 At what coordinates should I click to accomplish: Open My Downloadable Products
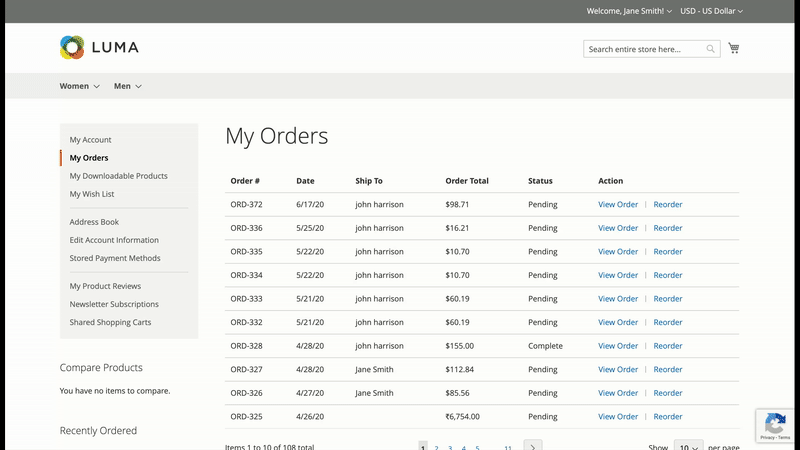coord(118,176)
